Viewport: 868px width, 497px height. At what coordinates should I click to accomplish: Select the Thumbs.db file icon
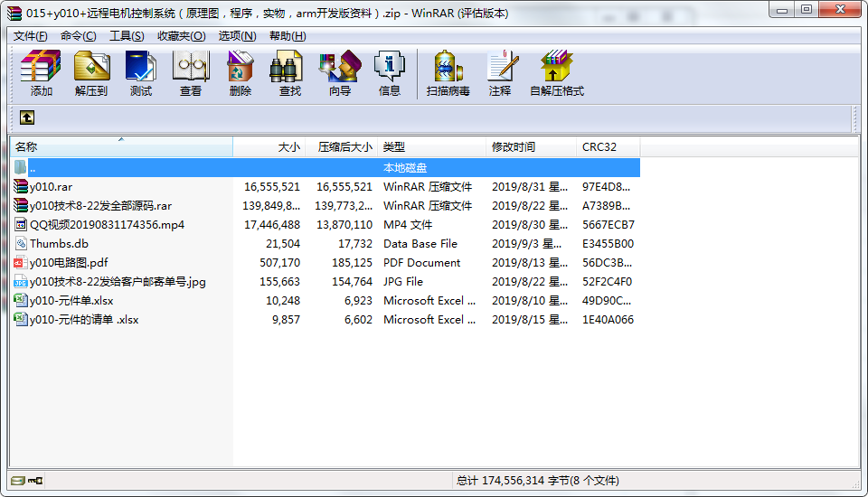coord(21,243)
